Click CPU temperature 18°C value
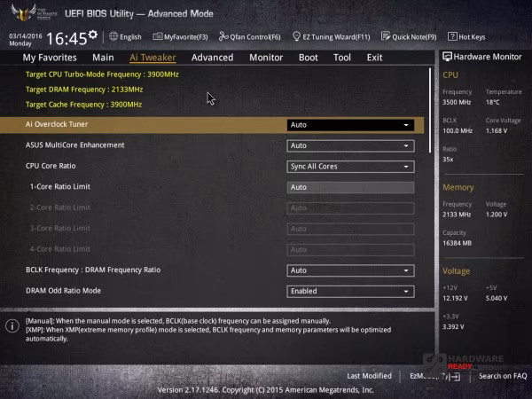532x399 pixels. (x=493, y=102)
